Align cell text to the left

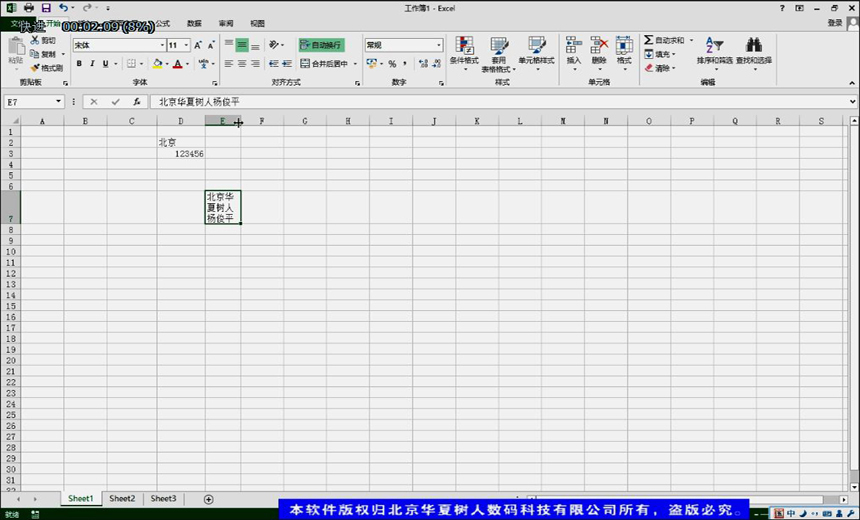pyautogui.click(x=229, y=64)
